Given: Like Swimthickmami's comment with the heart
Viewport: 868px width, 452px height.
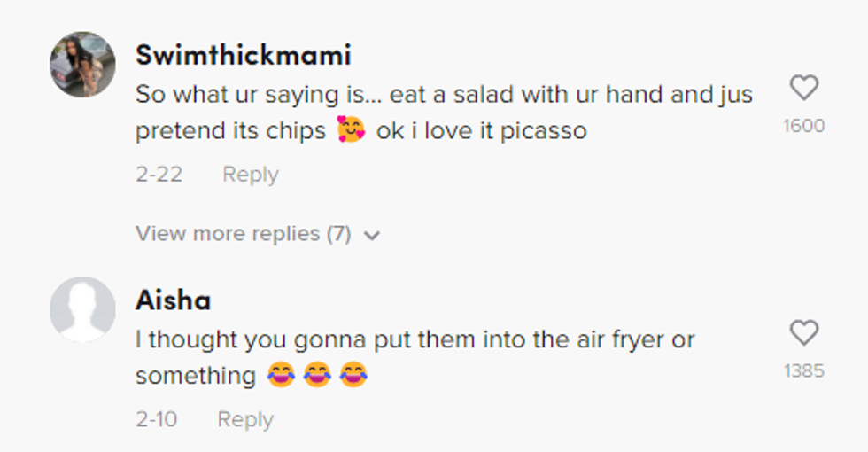Looking at the screenshot, I should tap(803, 88).
